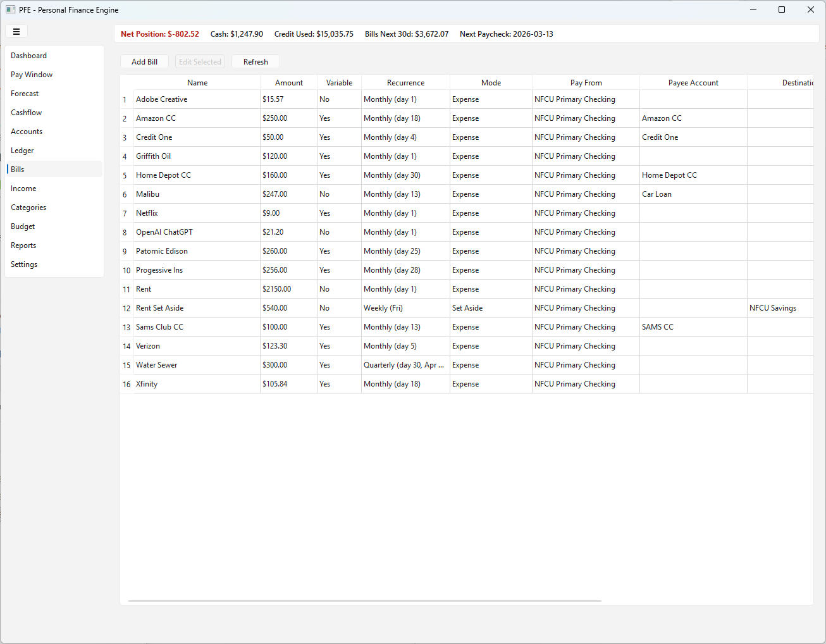Click the Edit Selected button
Screen dimensions: 826x644
200,61
